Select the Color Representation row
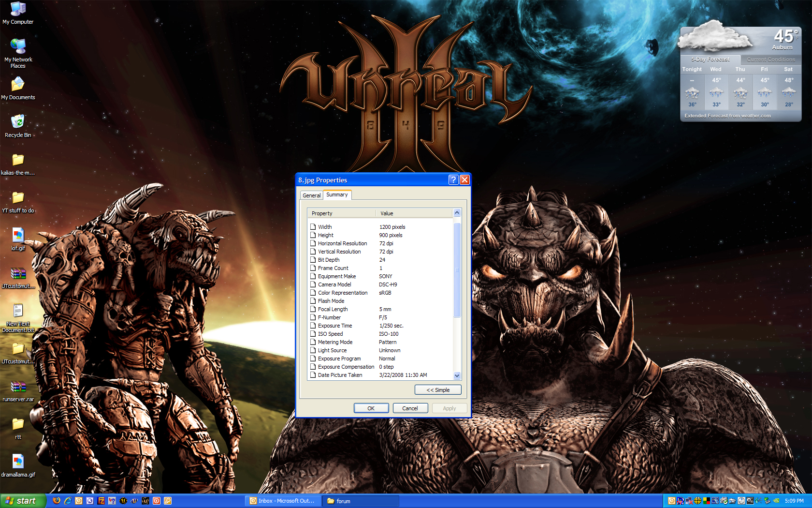 tap(380, 293)
